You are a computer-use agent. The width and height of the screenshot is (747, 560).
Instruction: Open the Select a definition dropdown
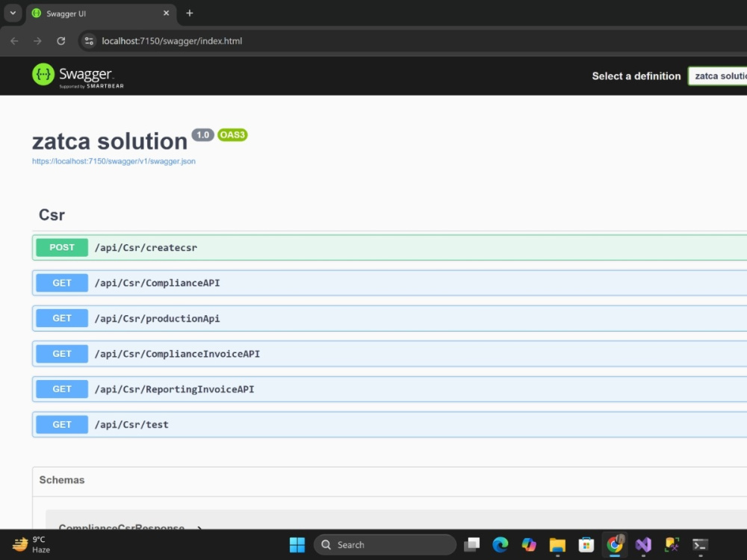719,75
